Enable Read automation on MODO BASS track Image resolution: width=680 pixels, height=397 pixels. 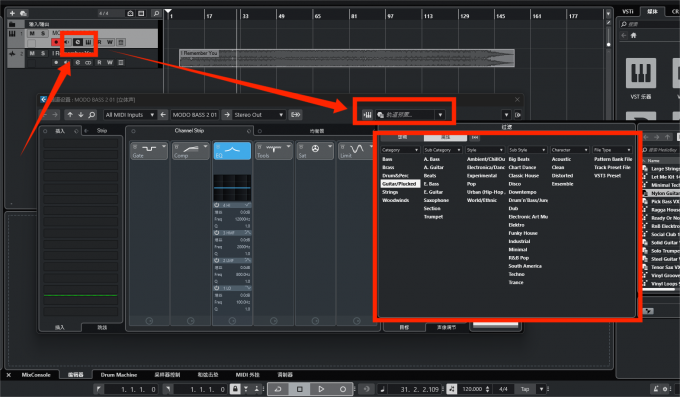tap(99, 42)
